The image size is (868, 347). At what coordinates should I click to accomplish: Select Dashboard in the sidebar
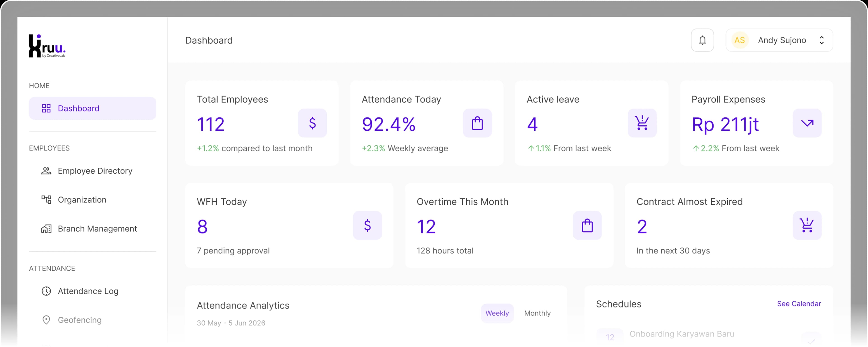pos(92,108)
